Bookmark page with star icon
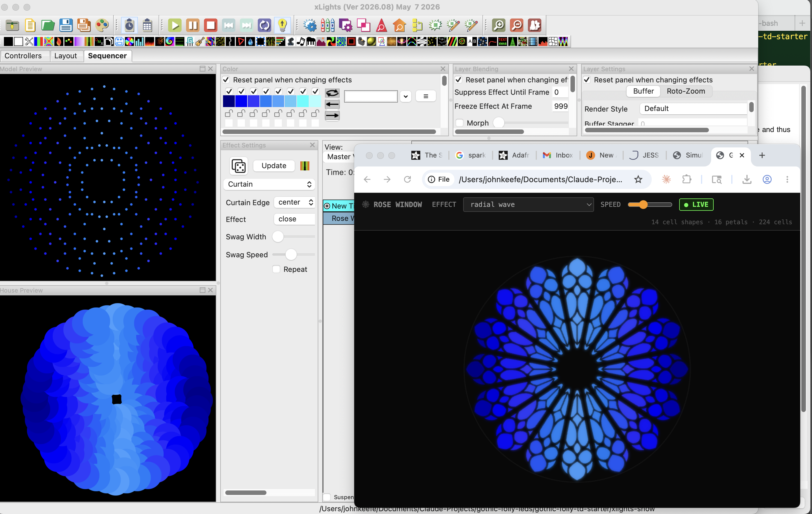812x514 pixels. [638, 179]
